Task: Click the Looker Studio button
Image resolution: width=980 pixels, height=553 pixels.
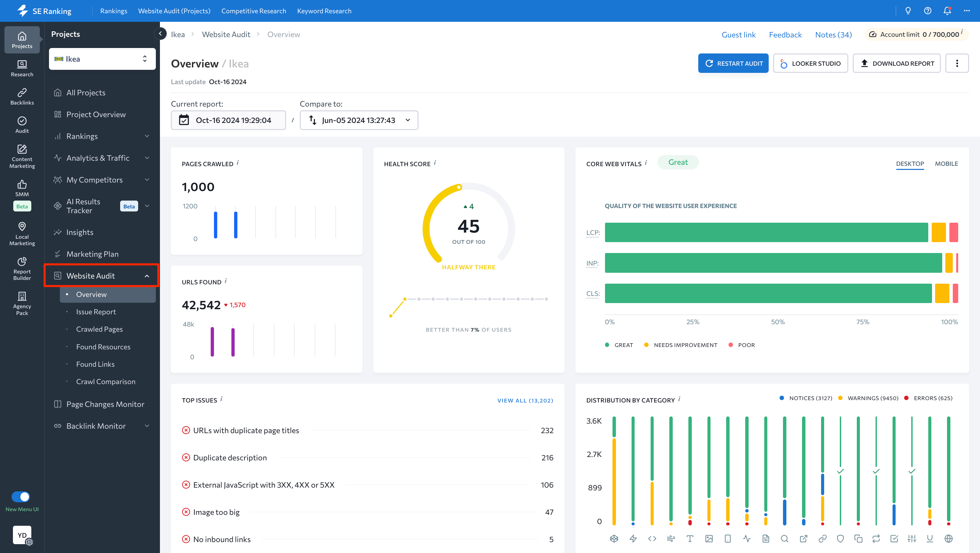Action: 810,63
